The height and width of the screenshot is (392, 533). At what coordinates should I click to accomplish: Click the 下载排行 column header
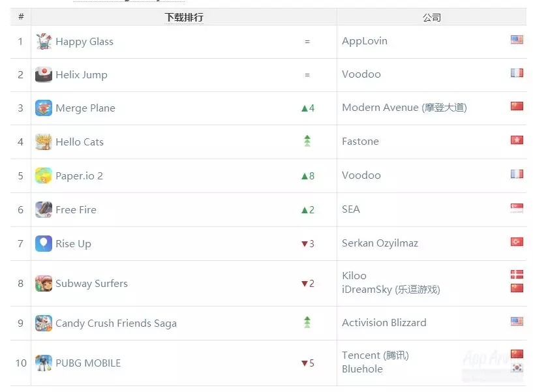(184, 17)
